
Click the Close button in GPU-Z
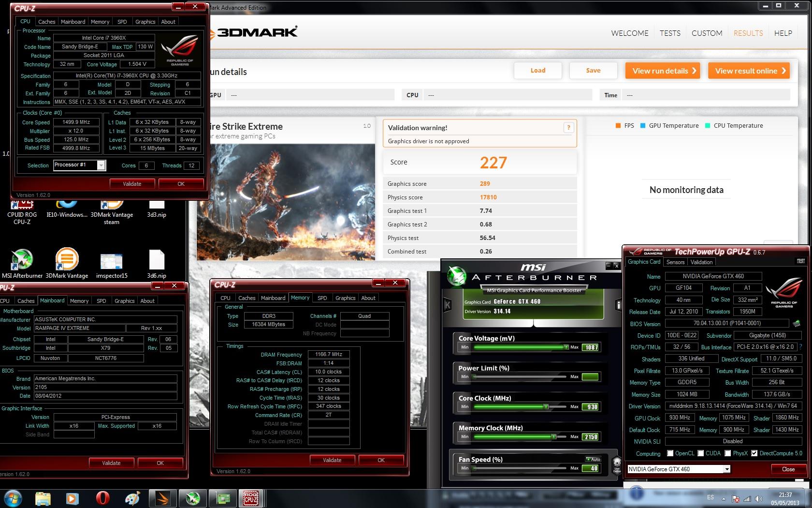point(788,469)
